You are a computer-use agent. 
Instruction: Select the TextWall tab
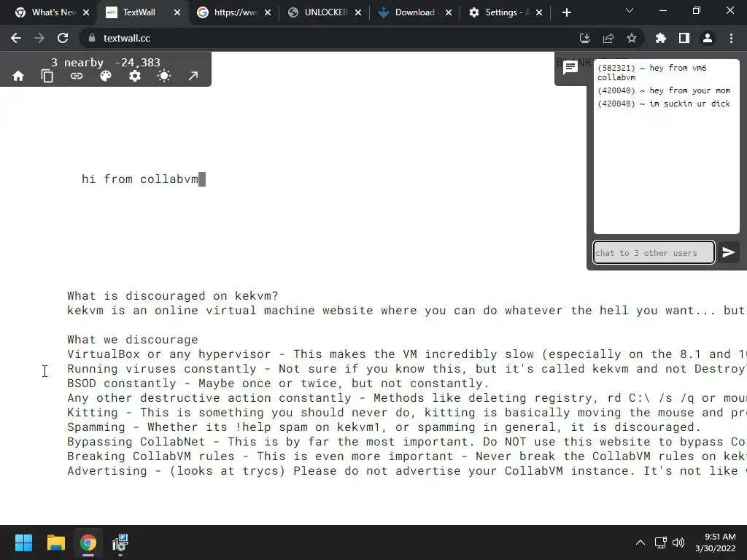[139, 12]
